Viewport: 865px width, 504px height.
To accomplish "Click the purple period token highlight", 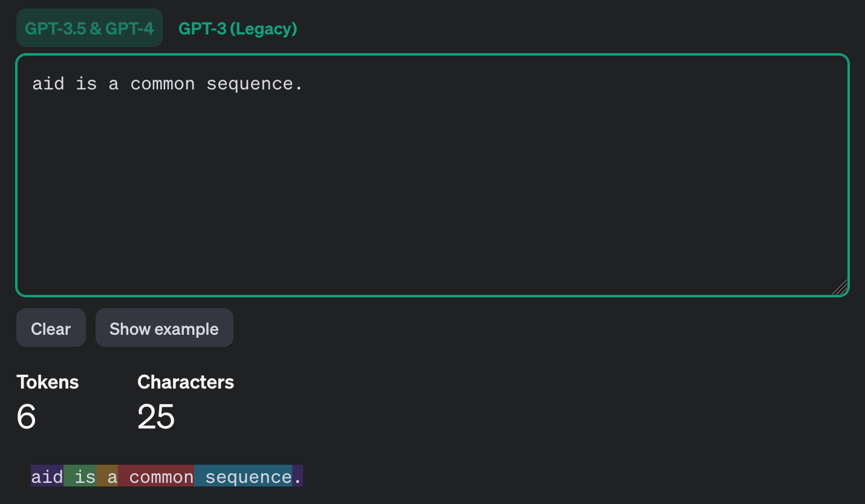I will pos(298,477).
